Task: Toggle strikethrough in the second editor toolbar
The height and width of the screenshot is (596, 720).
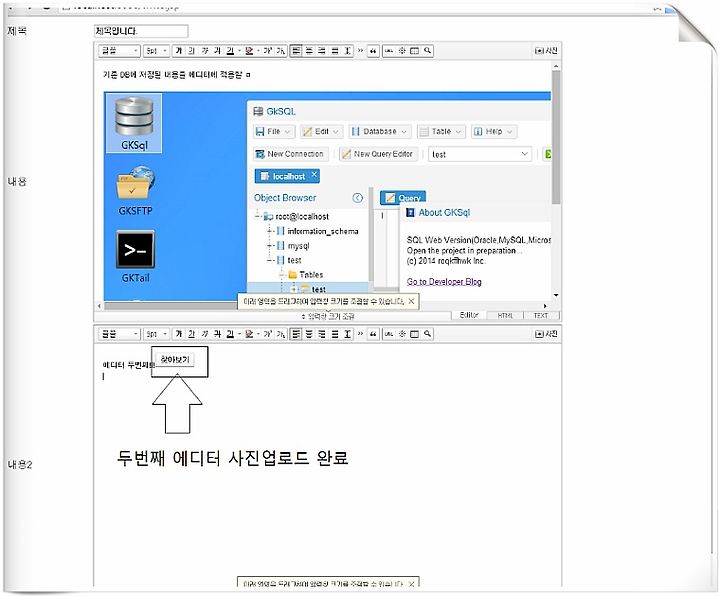Action: click(x=218, y=334)
